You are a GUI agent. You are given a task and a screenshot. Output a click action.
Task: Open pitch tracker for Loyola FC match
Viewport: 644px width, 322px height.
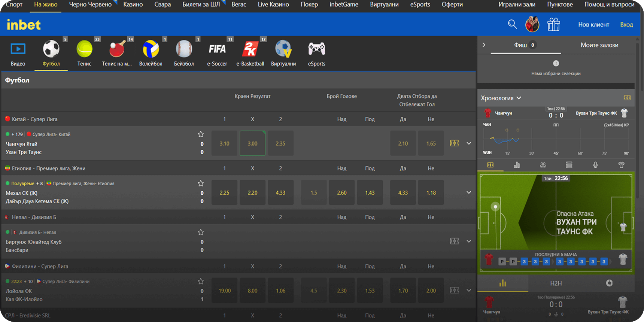(454, 290)
